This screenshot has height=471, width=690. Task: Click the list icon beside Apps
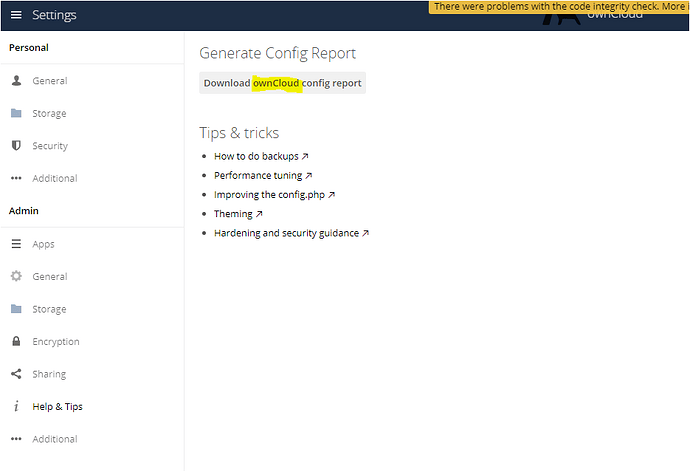click(x=16, y=244)
